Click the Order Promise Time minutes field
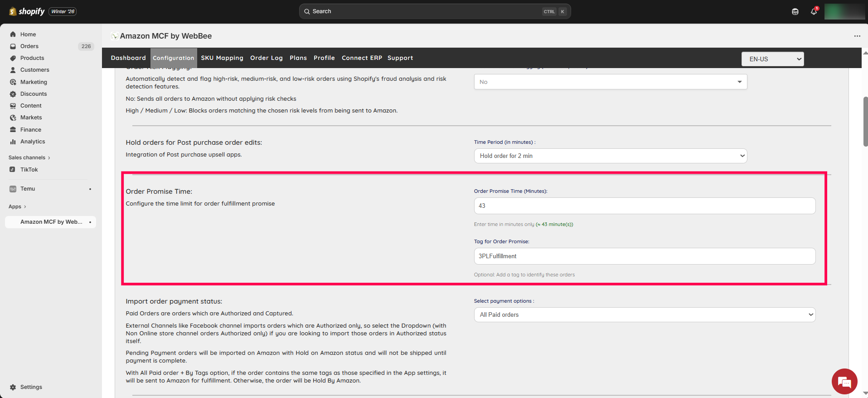Image resolution: width=868 pixels, height=398 pixels. click(644, 206)
